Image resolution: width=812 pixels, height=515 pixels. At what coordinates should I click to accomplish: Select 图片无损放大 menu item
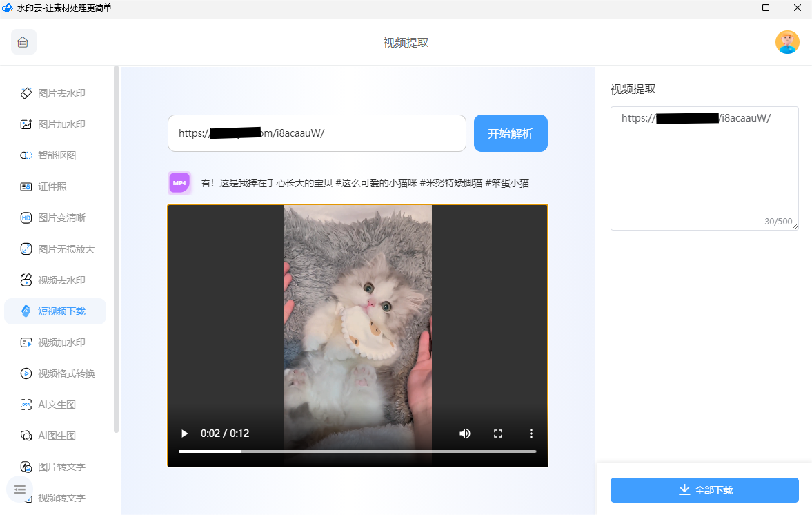tap(55, 249)
